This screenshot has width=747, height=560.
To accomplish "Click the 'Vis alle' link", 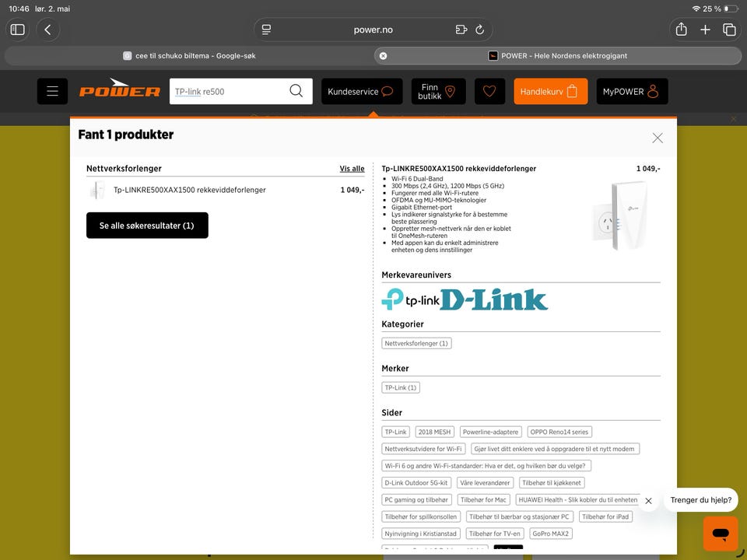I will coord(352,169).
